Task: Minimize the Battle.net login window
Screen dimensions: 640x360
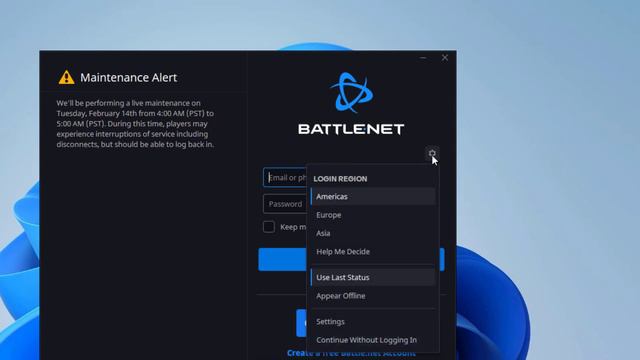Action: [x=423, y=58]
